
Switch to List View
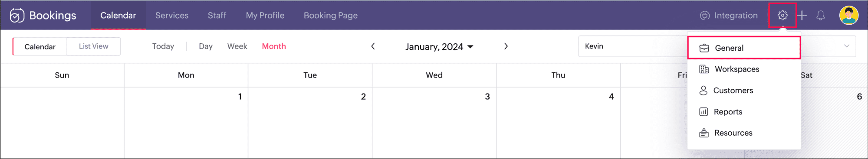[94, 46]
